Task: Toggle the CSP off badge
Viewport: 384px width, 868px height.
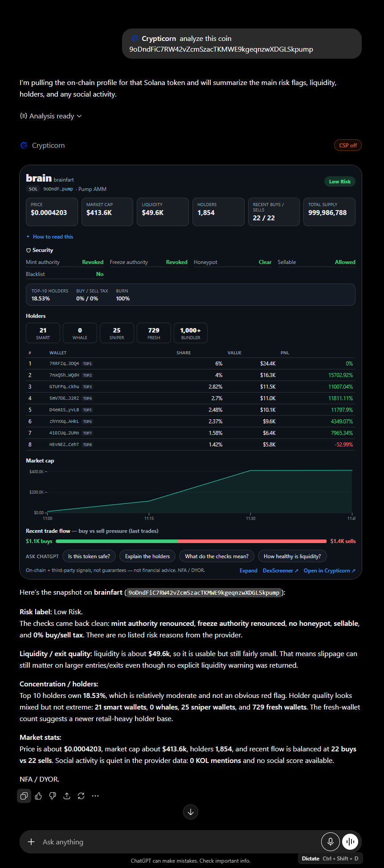Action: (348, 146)
